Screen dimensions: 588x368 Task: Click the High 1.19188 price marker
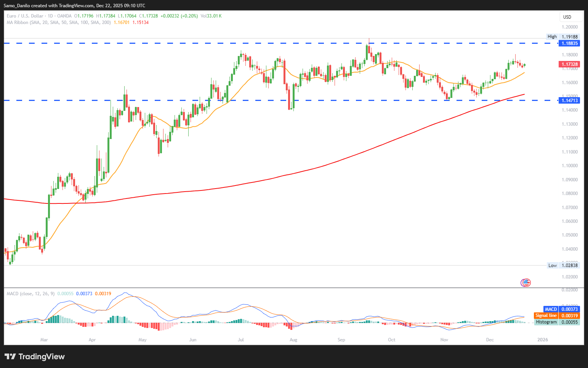coord(563,37)
